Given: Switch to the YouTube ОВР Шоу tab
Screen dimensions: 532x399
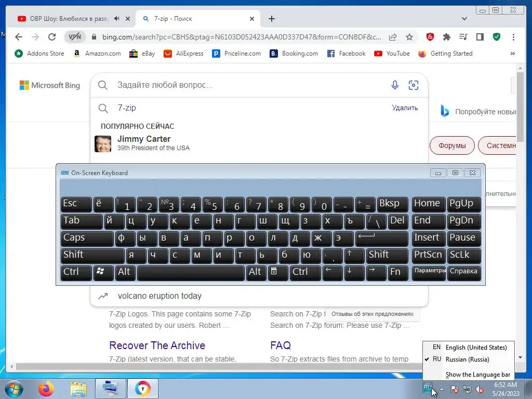Looking at the screenshot, I should [70, 19].
